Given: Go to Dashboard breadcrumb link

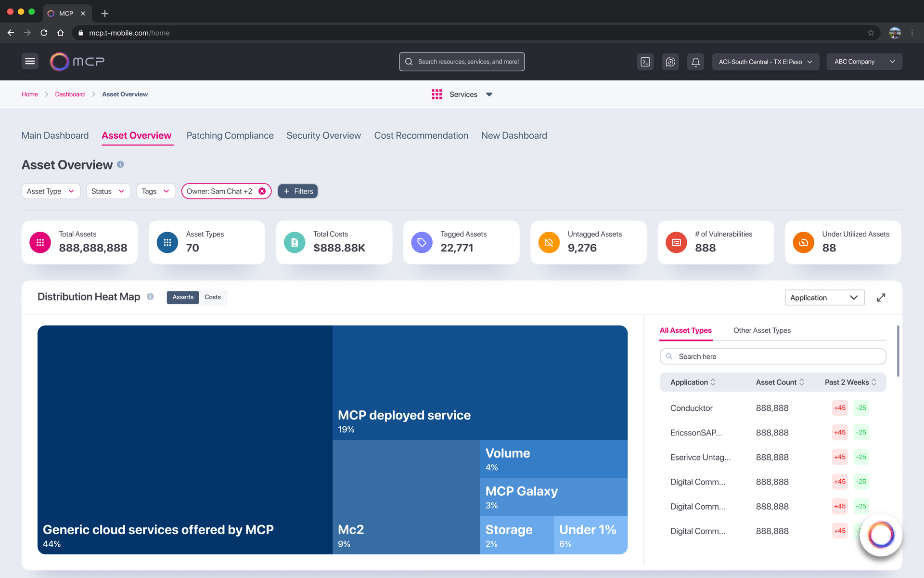Looking at the screenshot, I should point(70,94).
